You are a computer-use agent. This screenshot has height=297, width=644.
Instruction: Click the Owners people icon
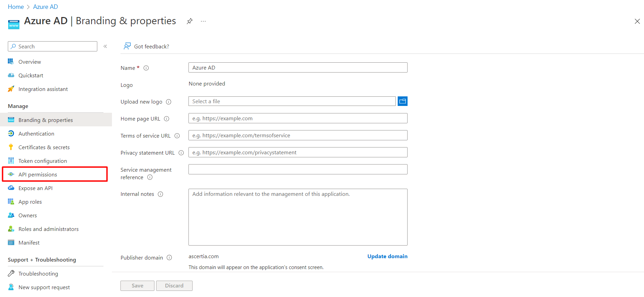(x=11, y=215)
